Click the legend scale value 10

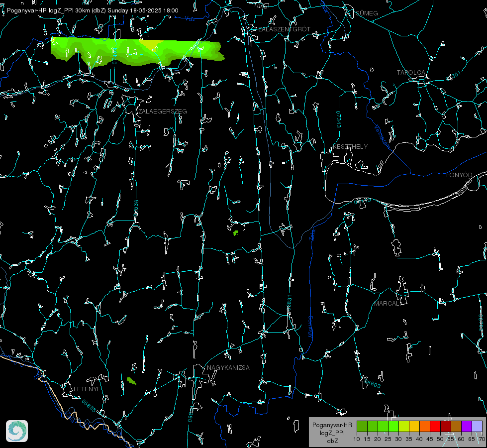[x=357, y=440]
